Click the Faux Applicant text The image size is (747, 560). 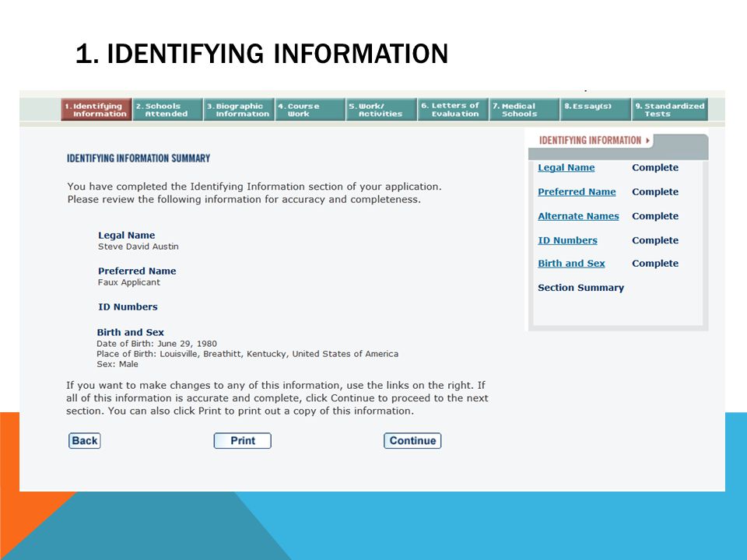point(129,282)
